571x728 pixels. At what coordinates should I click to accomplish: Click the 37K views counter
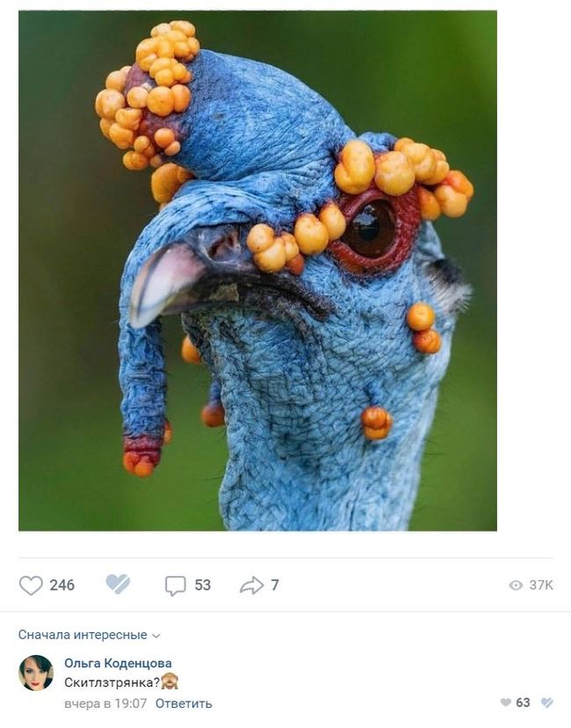541,585
